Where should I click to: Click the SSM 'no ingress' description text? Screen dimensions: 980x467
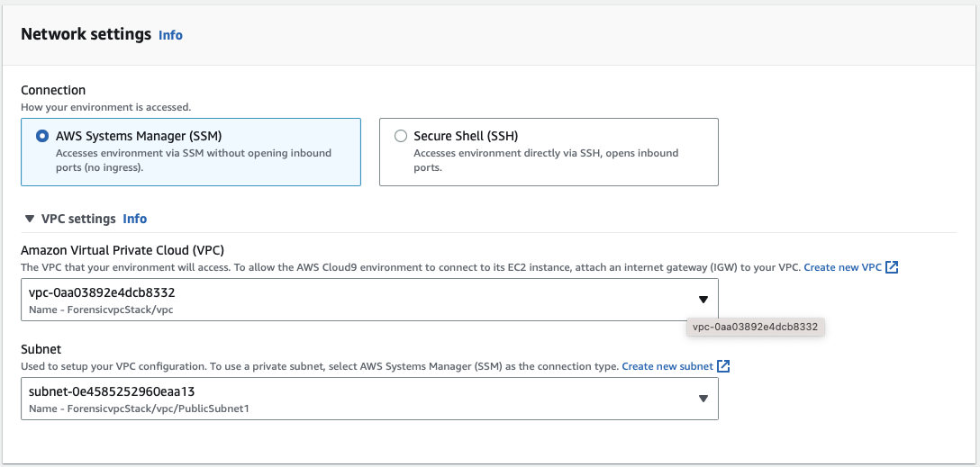[194, 160]
